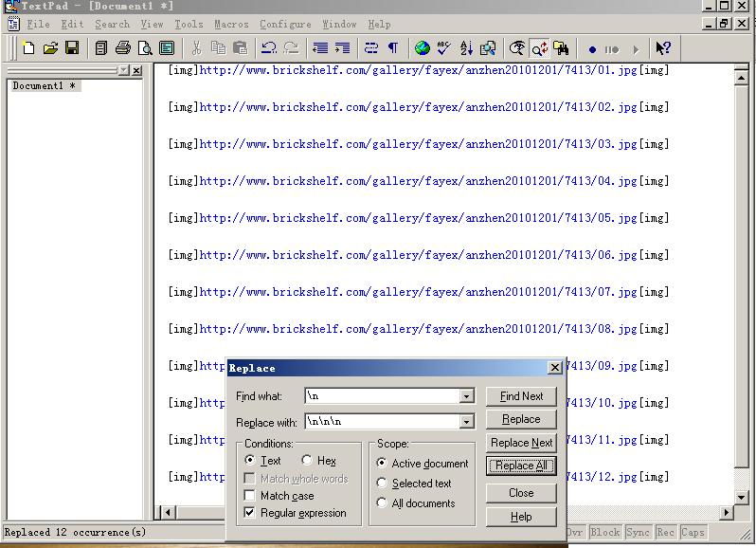Click the Replace All button
This screenshot has width=756, height=548.
[521, 466]
